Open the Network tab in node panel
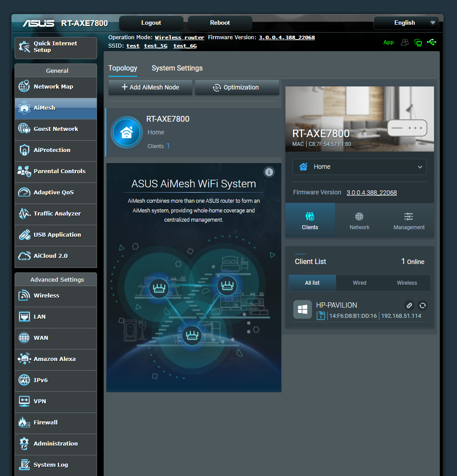This screenshot has width=457, height=476. point(360,220)
